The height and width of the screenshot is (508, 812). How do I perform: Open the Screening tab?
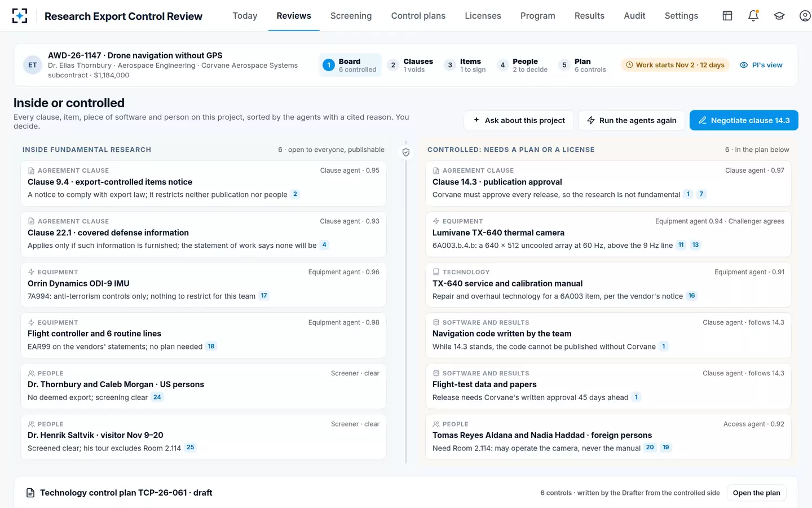(351, 16)
